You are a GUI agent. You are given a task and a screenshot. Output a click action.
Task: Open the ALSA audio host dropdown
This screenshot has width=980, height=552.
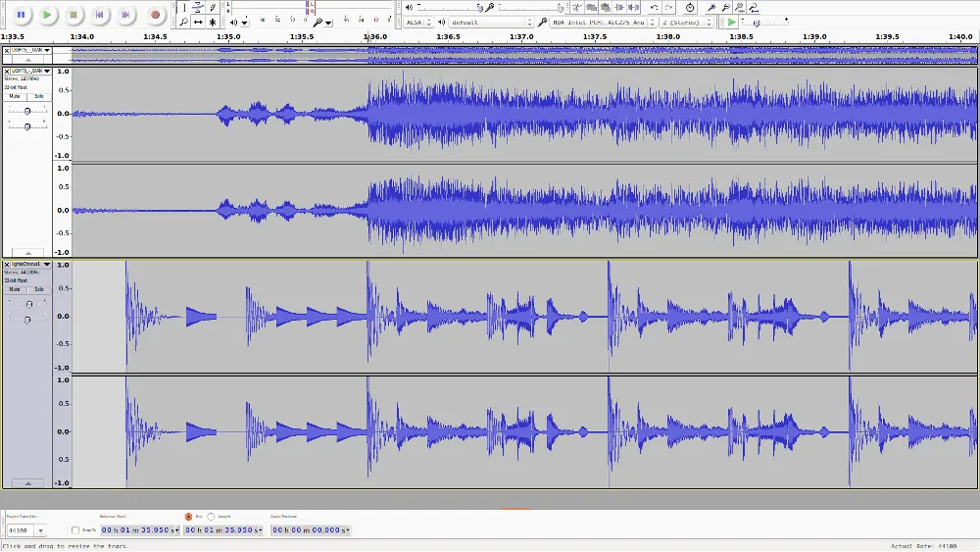pos(418,22)
